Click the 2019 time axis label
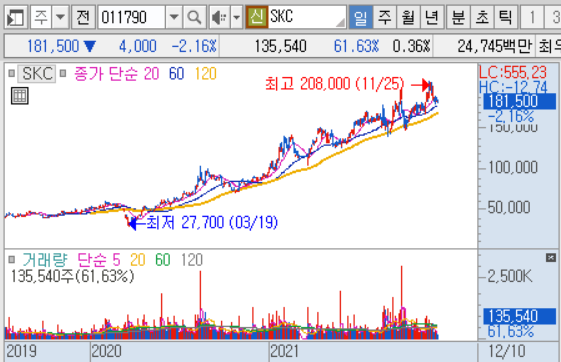The image size is (561, 362). click(21, 351)
